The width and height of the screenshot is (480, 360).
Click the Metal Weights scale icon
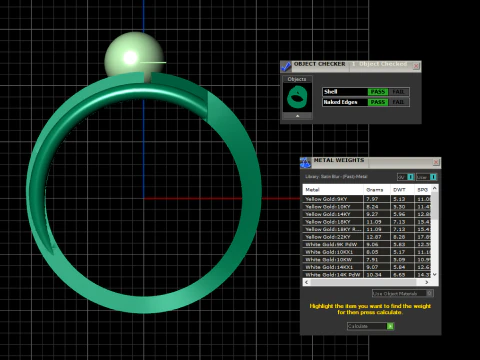(x=305, y=163)
